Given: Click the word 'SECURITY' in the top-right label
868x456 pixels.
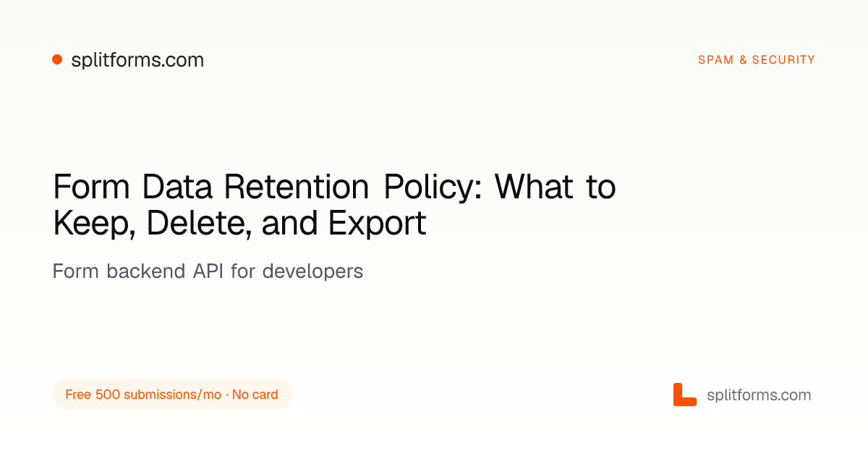Looking at the screenshot, I should [x=783, y=60].
